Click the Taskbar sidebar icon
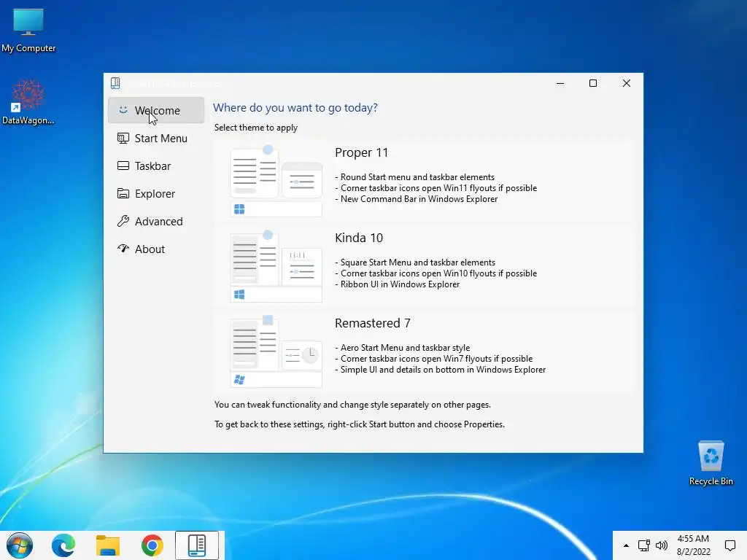This screenshot has width=747, height=560. point(123,166)
